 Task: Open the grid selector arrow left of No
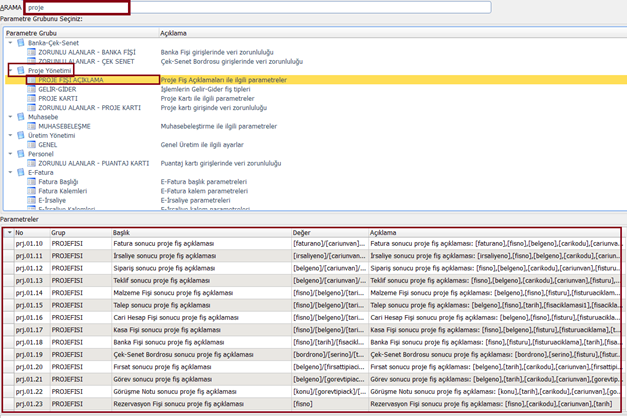(9, 232)
